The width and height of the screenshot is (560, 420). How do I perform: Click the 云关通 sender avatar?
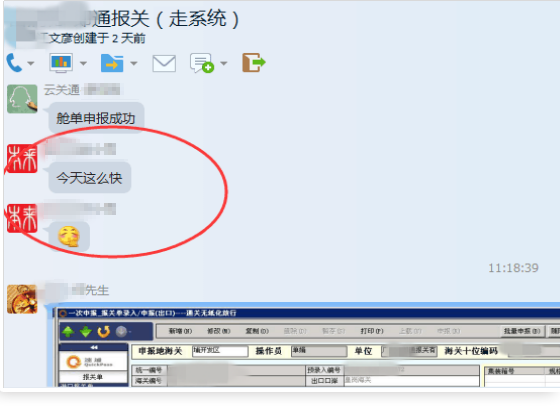[x=22, y=99]
